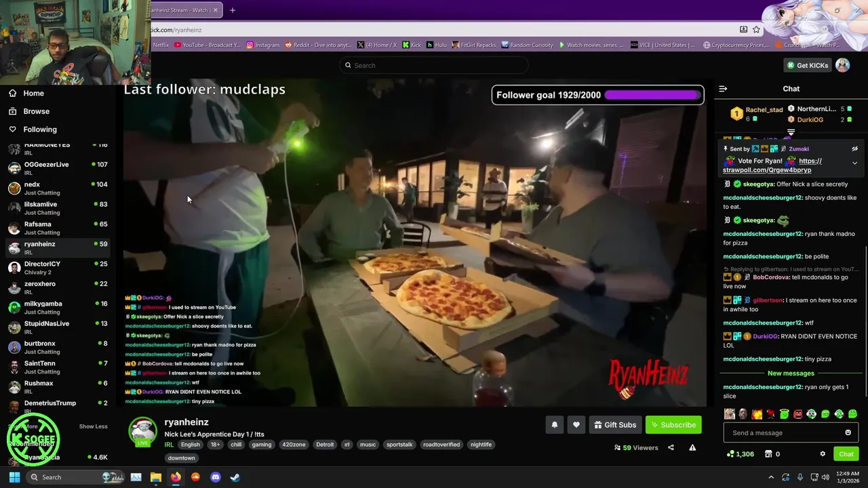Image resolution: width=868 pixels, height=488 pixels.
Task: Open DirectorICY channel in sidebar
Action: pos(58,268)
